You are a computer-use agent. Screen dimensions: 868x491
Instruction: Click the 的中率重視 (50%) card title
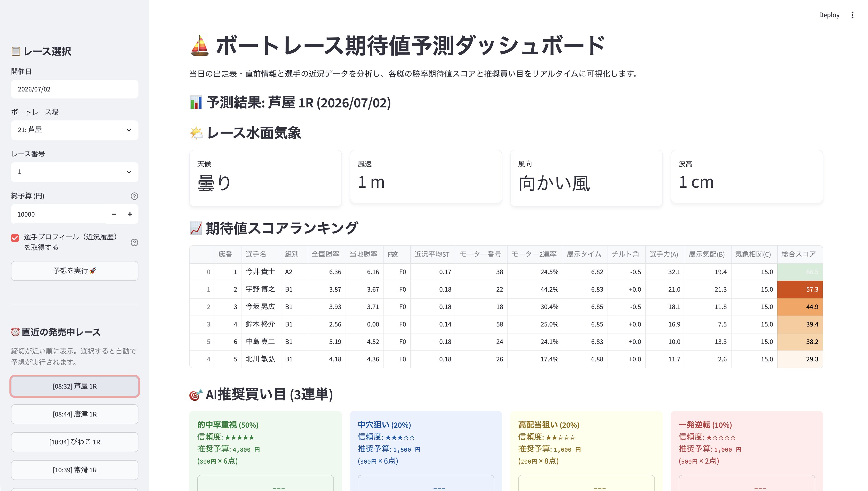(228, 425)
